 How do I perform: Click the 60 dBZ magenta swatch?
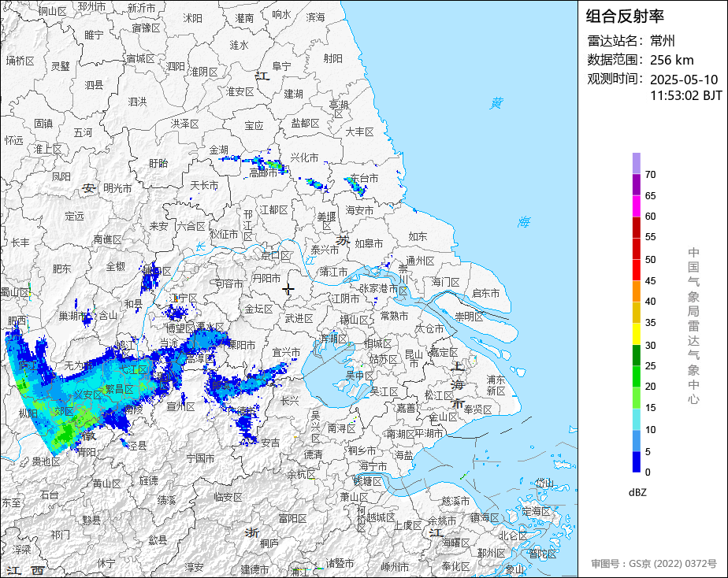[636, 206]
